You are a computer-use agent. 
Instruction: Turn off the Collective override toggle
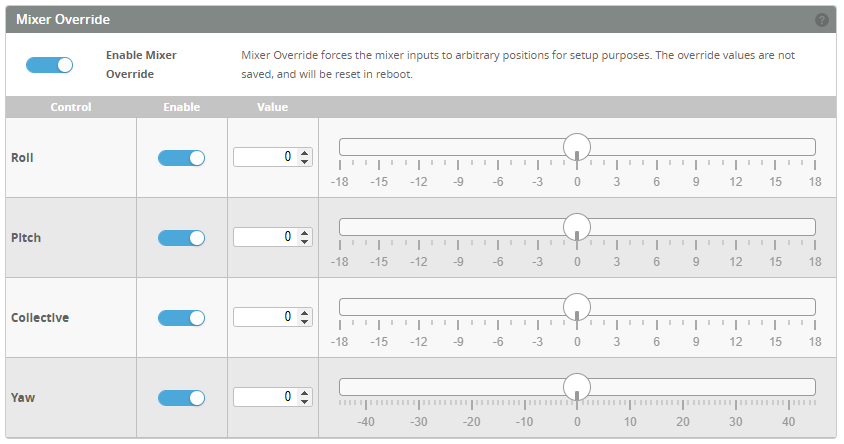click(181, 318)
